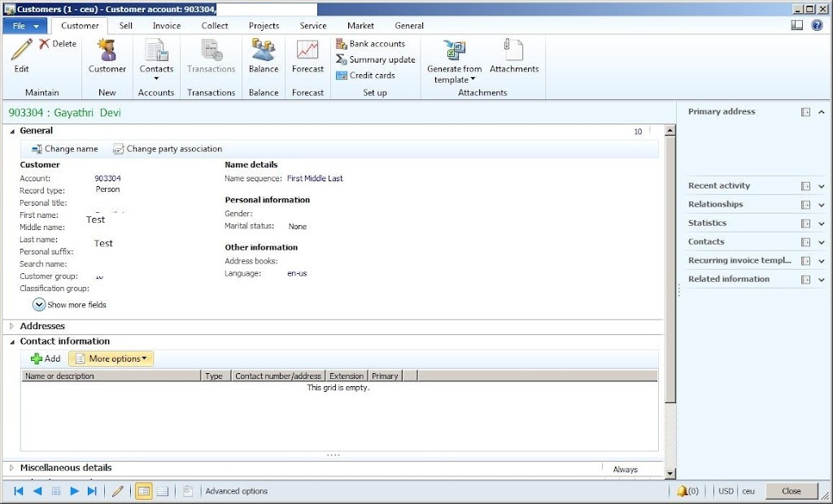Expand the Miscellaneous details fast tab
Image resolution: width=833 pixels, height=504 pixels.
pyautogui.click(x=11, y=468)
